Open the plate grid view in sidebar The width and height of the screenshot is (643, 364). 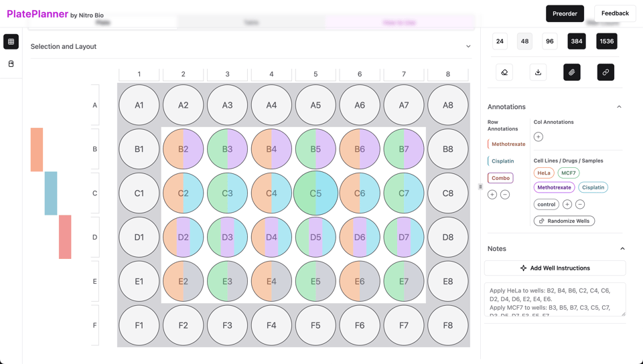coord(11,41)
